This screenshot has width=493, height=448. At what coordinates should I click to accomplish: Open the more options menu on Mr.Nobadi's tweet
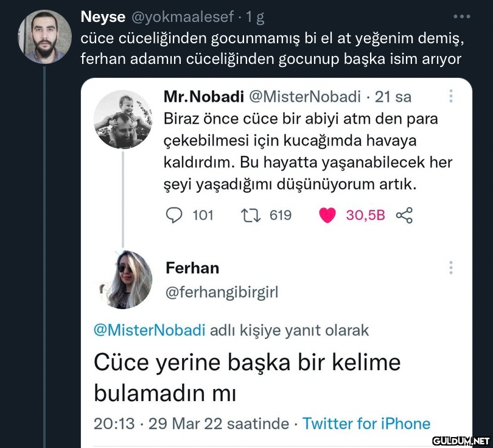coord(450,96)
